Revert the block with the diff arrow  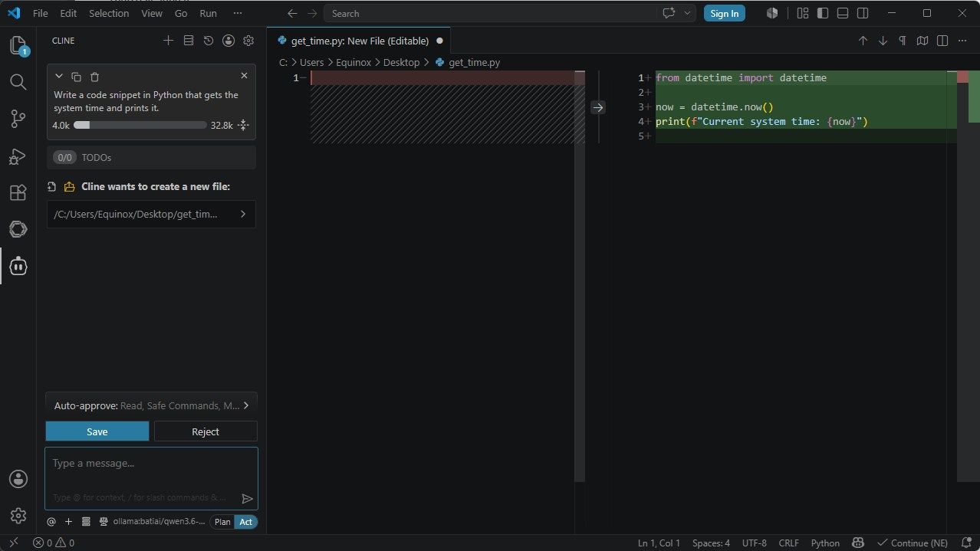pos(597,107)
